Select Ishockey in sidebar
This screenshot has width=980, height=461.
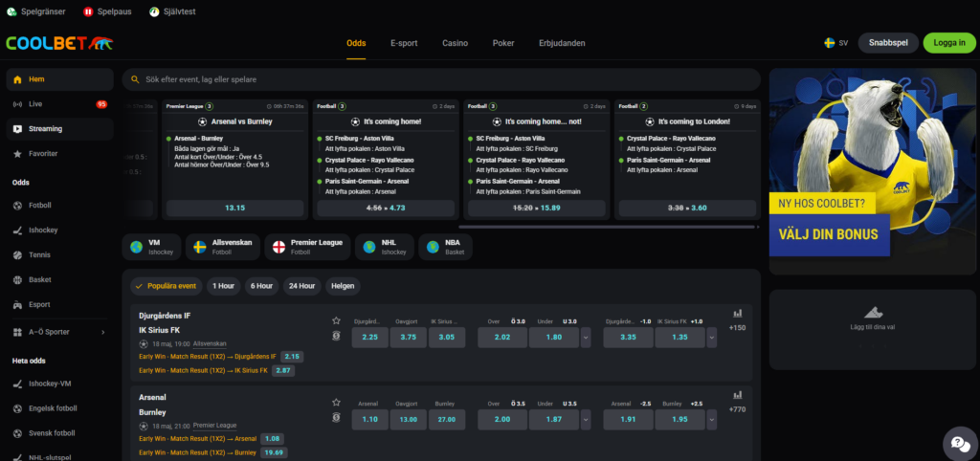coord(59,230)
